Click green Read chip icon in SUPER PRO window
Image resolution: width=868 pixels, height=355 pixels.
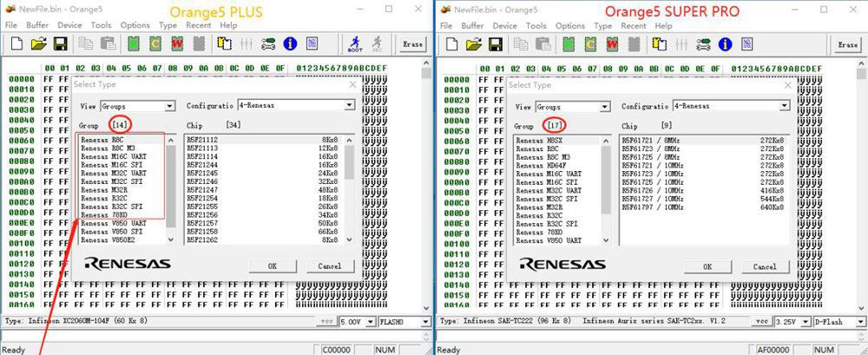[569, 44]
